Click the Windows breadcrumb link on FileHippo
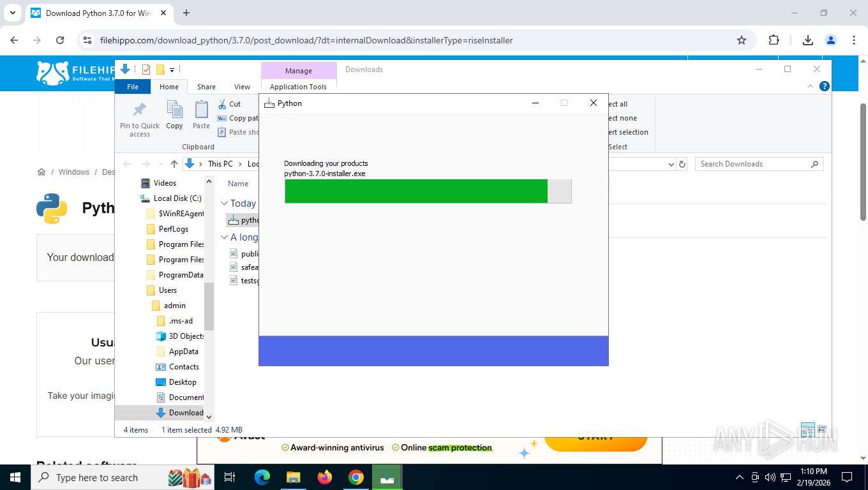Image resolution: width=868 pixels, height=490 pixels. (x=74, y=172)
